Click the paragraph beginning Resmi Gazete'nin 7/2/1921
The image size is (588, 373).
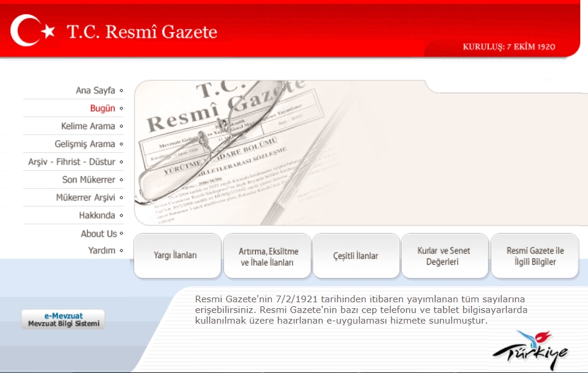tap(361, 309)
